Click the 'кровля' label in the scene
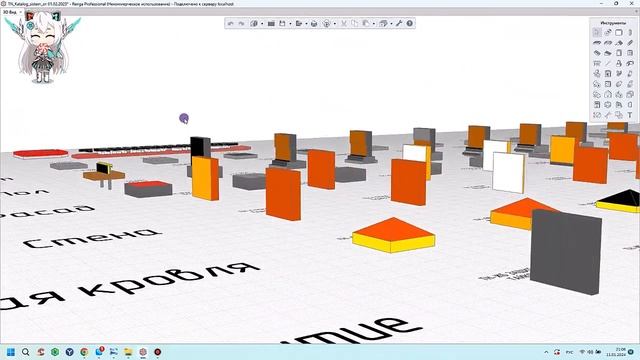 click(x=169, y=279)
